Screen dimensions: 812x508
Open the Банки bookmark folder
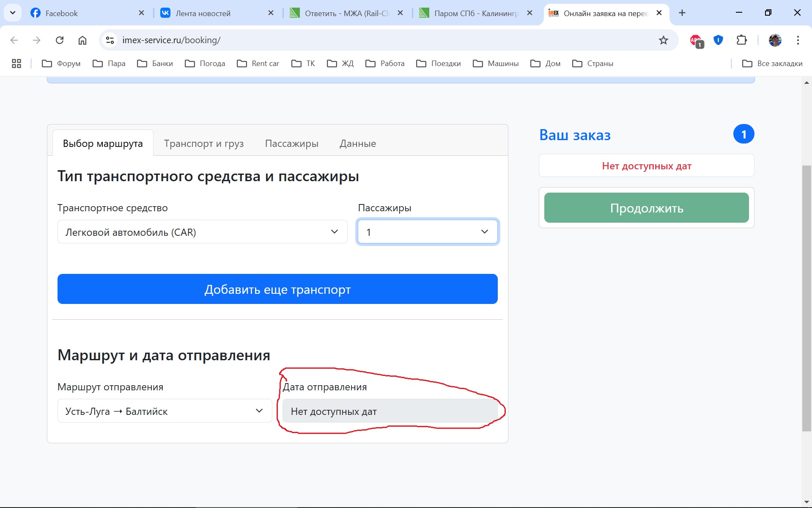155,63
